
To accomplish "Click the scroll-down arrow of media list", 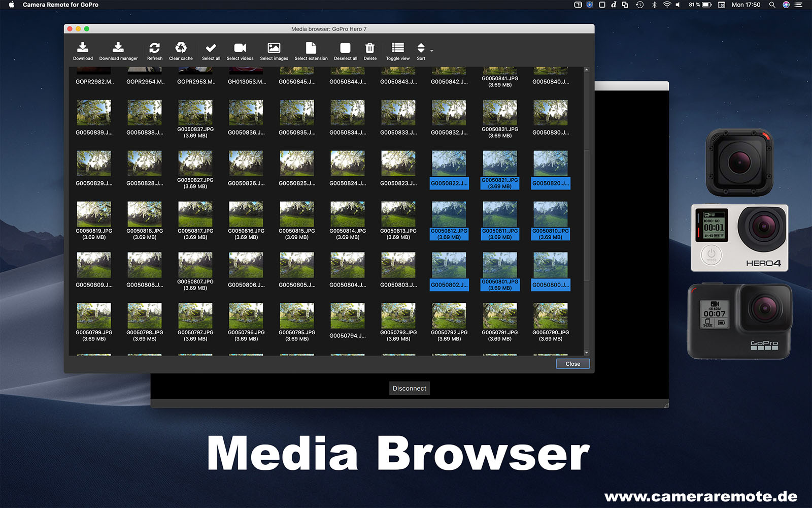I will click(x=587, y=353).
